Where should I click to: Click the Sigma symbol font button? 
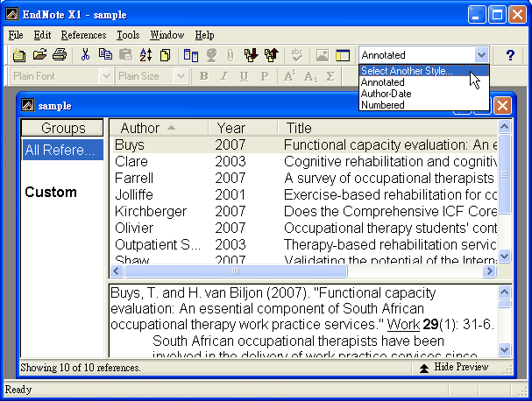(330, 76)
